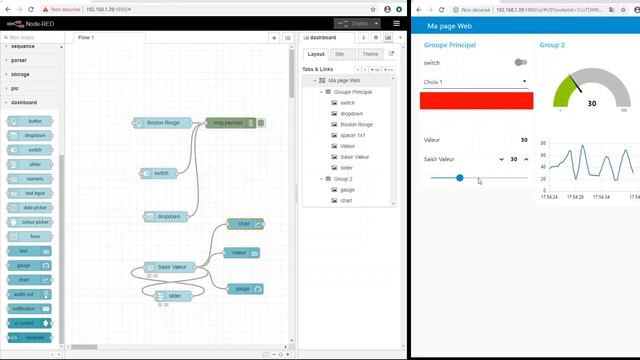The width and height of the screenshot is (640, 360).
Task: Select Bouton Rouge node on canvas
Action: pos(162,123)
